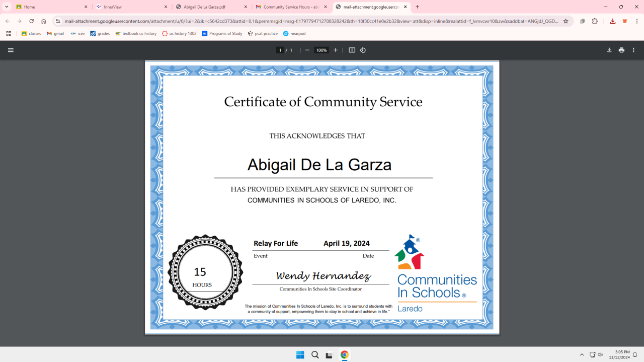Open the psat practice bookmark
This screenshot has width=644, height=362.
click(263, 34)
